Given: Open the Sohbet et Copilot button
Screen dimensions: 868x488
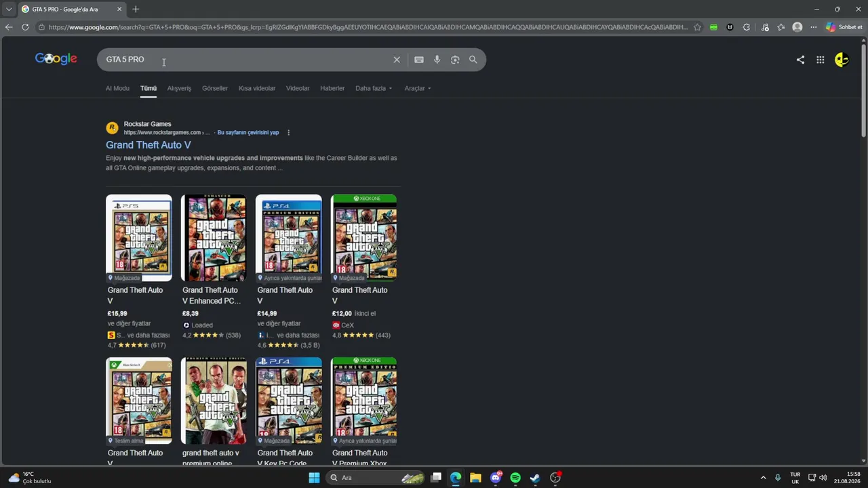Looking at the screenshot, I should 844,27.
